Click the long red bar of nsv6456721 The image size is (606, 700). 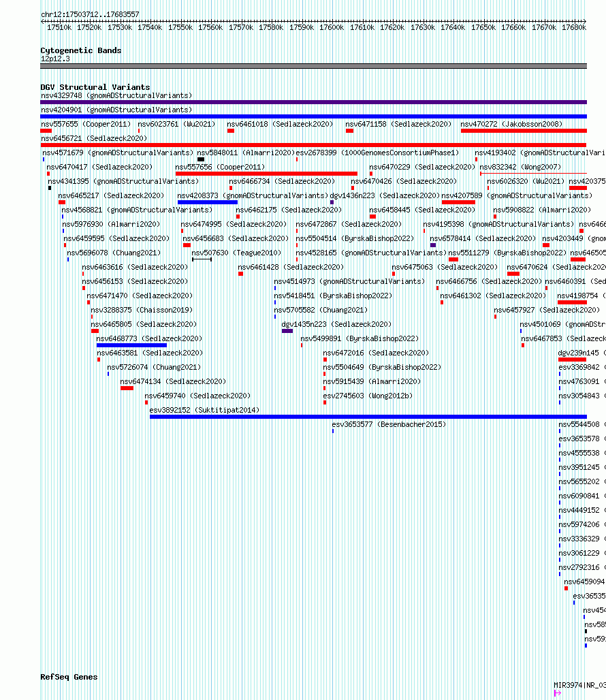tap(313, 145)
